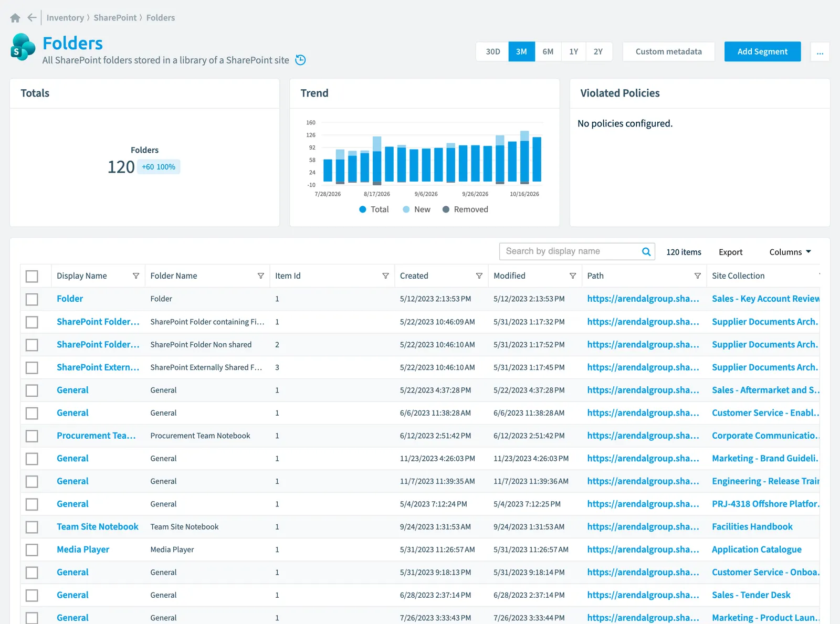This screenshot has height=624, width=840.
Task: Open the Path column filter
Action: pyautogui.click(x=698, y=276)
